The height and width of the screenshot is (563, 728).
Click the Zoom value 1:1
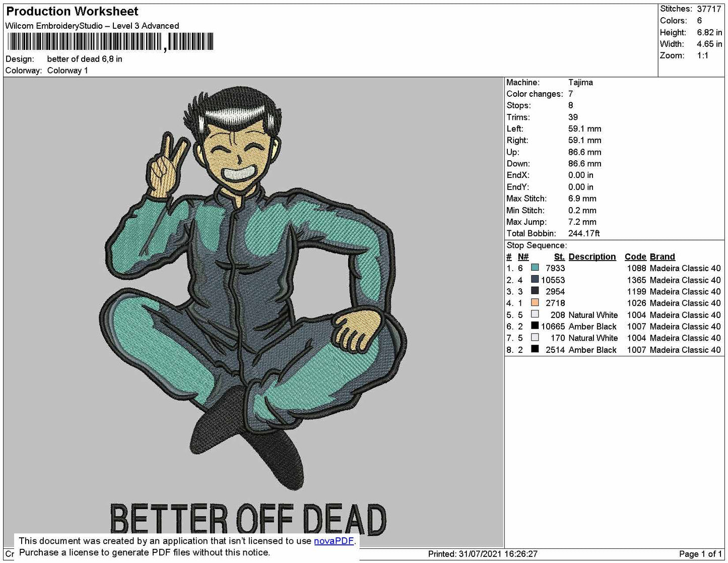(703, 55)
